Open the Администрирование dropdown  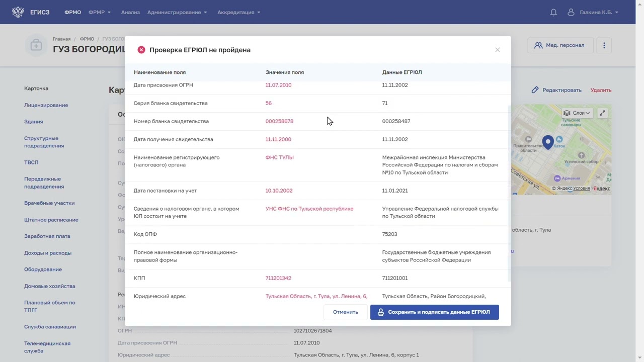177,12
